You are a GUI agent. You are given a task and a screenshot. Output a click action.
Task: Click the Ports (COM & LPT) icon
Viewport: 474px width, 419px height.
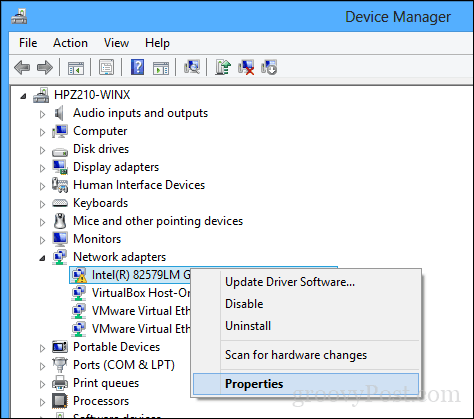click(60, 365)
